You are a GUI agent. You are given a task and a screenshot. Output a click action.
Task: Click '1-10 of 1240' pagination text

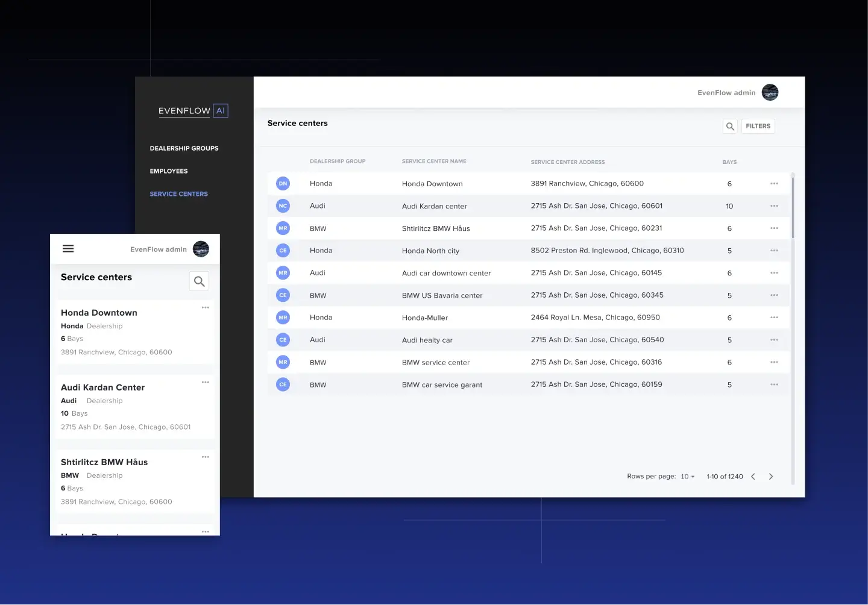(725, 477)
